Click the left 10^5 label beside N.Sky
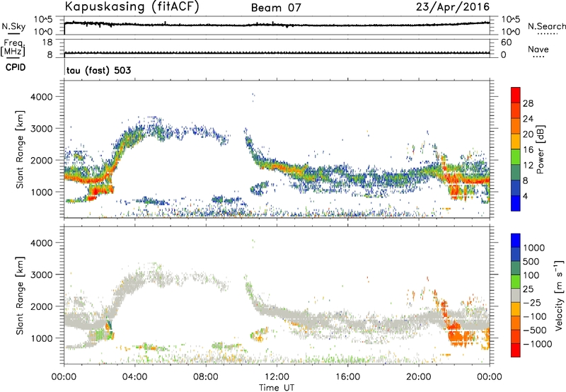Screen dimensions: 566x392 pos(43,20)
